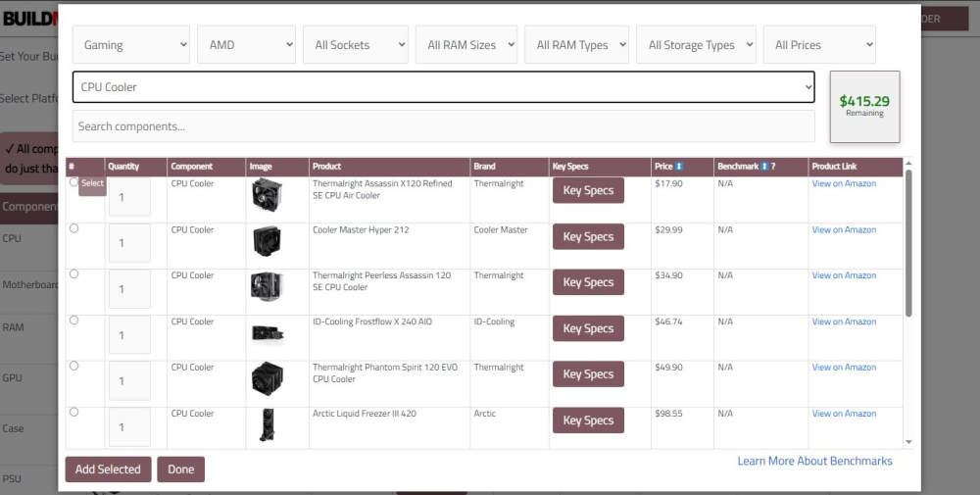980x495 pixels.
Task: Click quantity field for Assassin X120 Refined
Action: click(129, 197)
